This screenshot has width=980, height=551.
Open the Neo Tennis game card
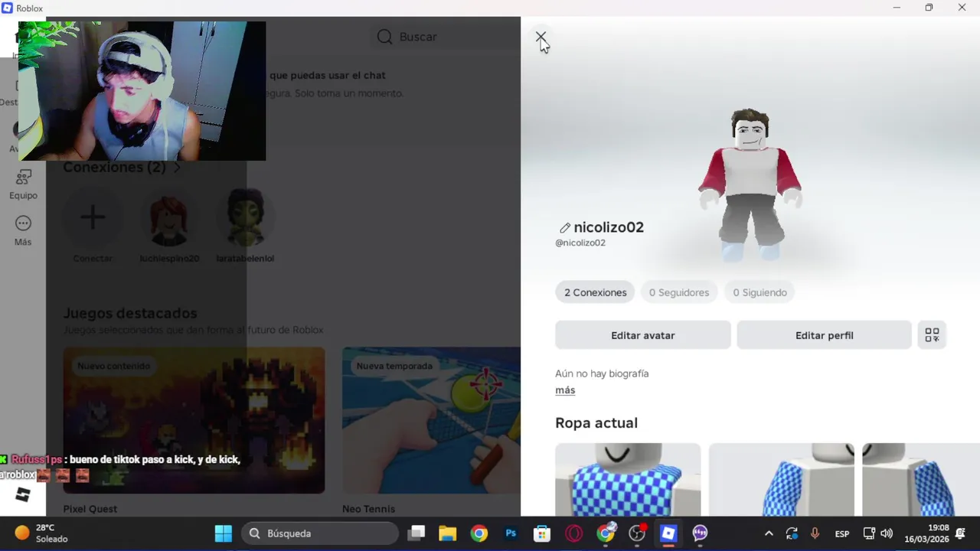click(x=431, y=420)
